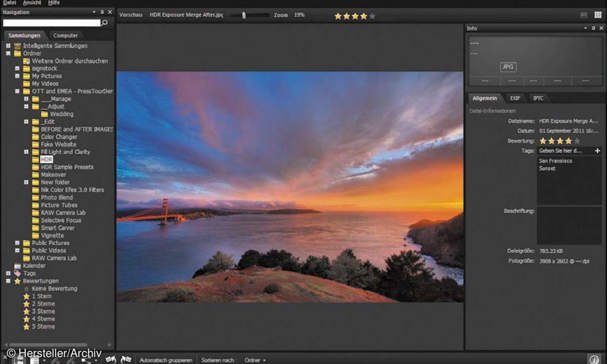Open the Datei menu
This screenshot has height=364, width=607.
tap(10, 3)
